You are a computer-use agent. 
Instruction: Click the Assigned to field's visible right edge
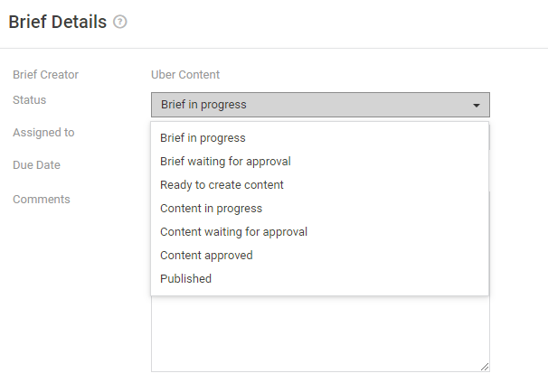pos(489,138)
